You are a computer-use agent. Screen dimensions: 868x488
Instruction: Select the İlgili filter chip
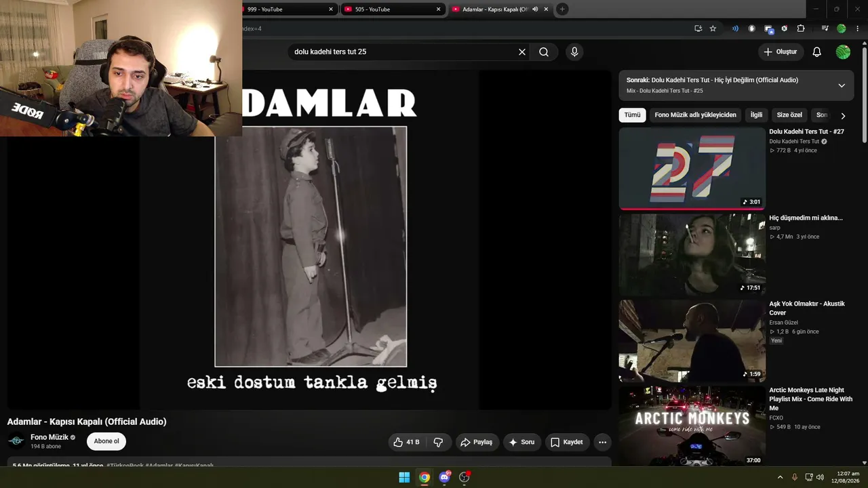tap(756, 115)
